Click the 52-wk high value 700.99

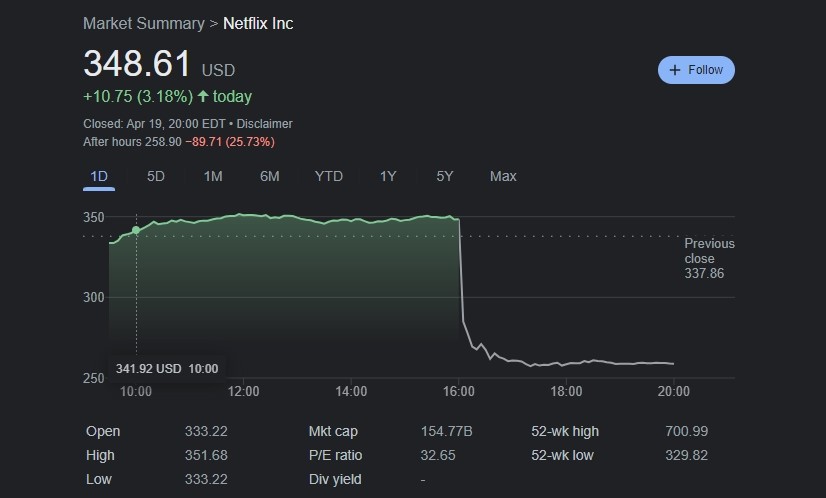686,431
